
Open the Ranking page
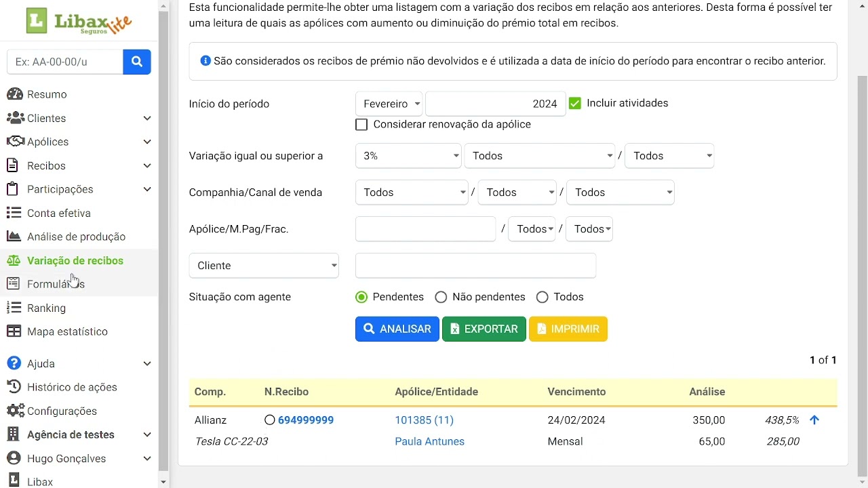47,308
